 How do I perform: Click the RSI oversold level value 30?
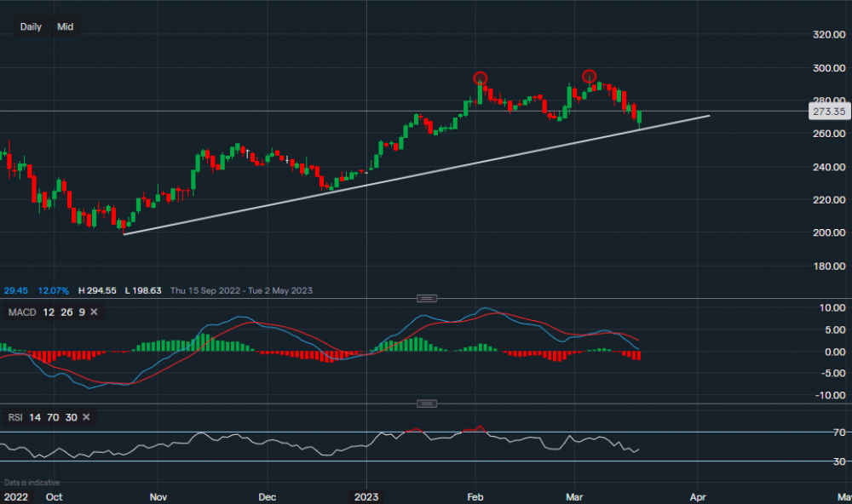(71, 417)
